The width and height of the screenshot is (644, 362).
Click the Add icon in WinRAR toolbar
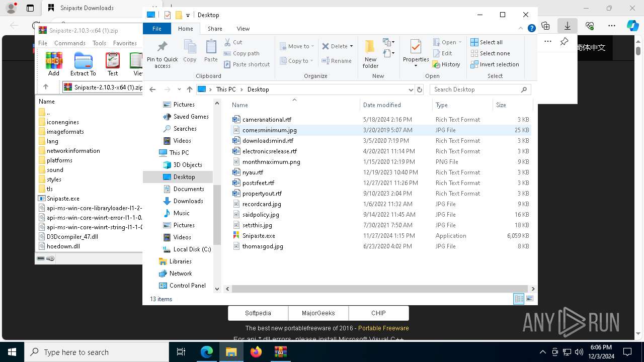click(x=54, y=60)
